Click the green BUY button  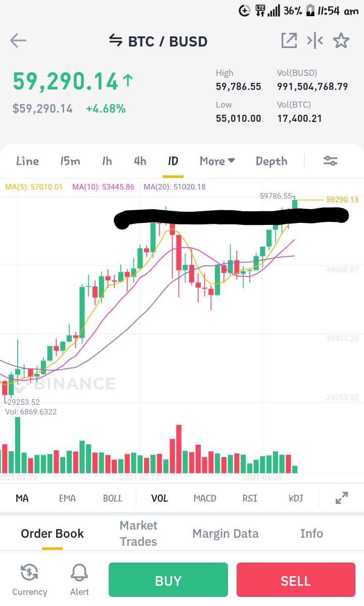[168, 580]
